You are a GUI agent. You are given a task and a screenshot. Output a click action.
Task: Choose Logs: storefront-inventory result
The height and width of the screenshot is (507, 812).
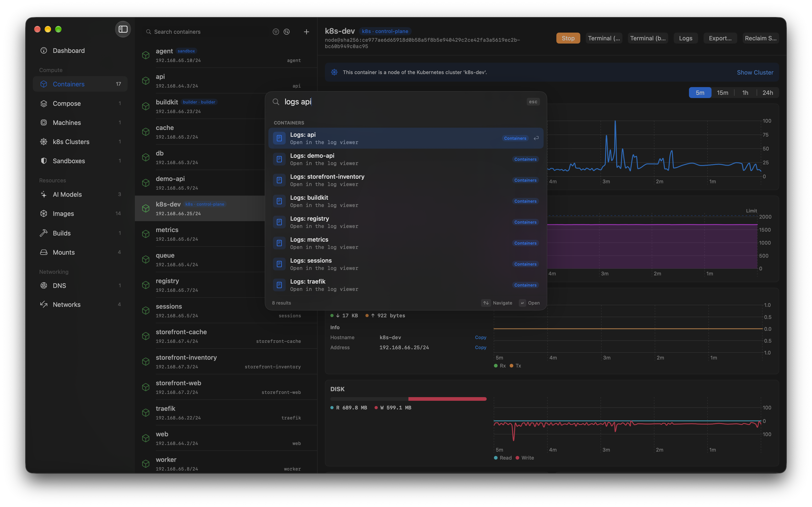point(406,180)
